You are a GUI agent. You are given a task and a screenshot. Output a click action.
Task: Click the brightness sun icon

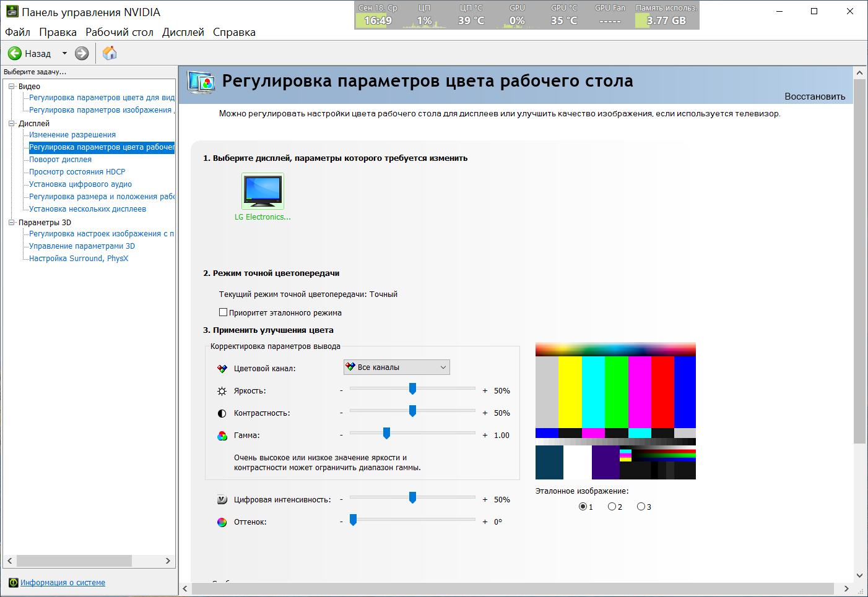coord(222,391)
